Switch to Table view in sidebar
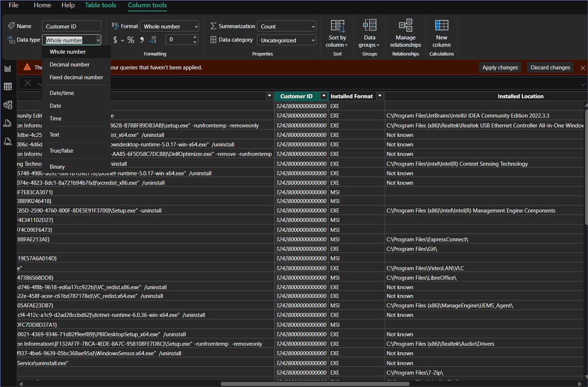This screenshot has height=387, width=588. (8, 87)
